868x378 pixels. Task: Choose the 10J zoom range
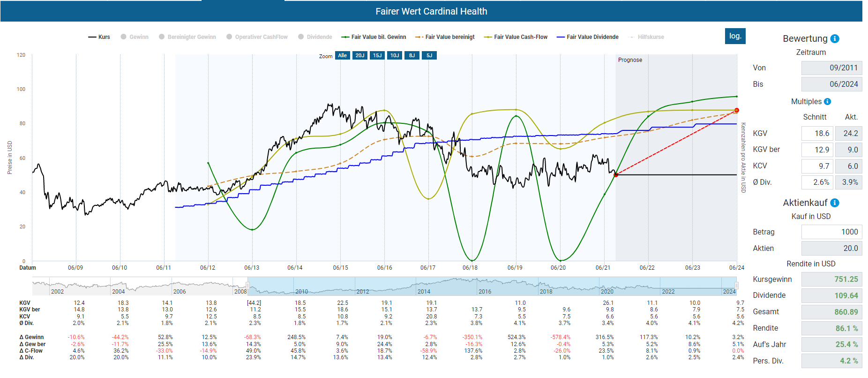(x=395, y=56)
